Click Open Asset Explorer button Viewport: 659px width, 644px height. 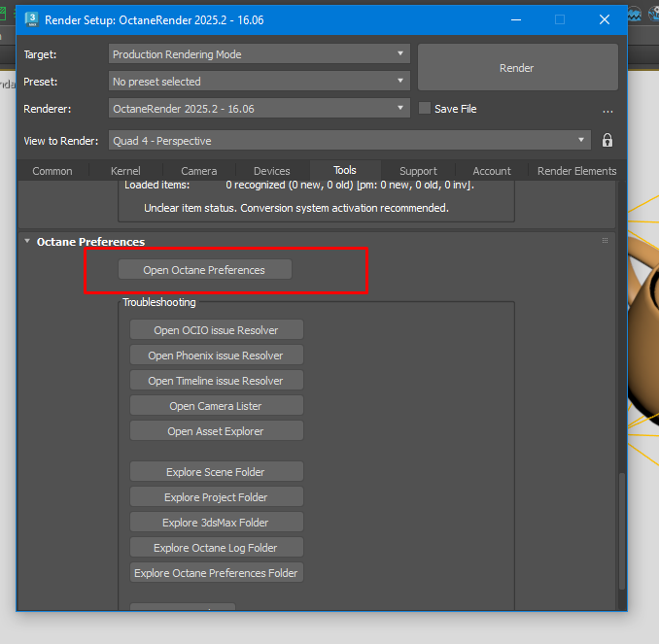(217, 430)
